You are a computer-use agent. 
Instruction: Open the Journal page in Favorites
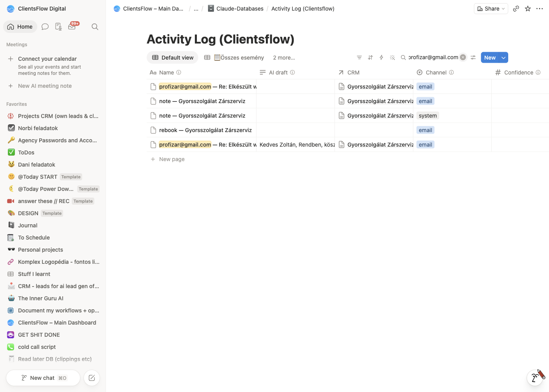pos(53,225)
